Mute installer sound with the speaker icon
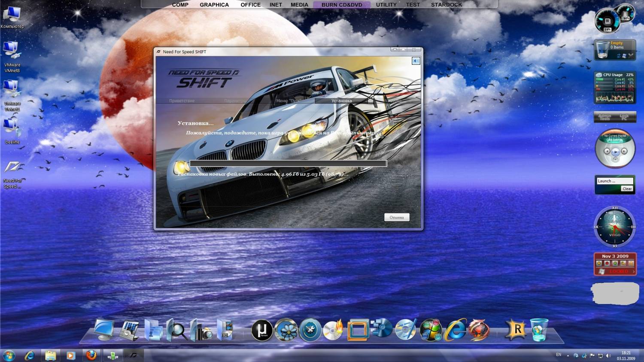Viewport: 644px width, 362px height. click(x=416, y=61)
